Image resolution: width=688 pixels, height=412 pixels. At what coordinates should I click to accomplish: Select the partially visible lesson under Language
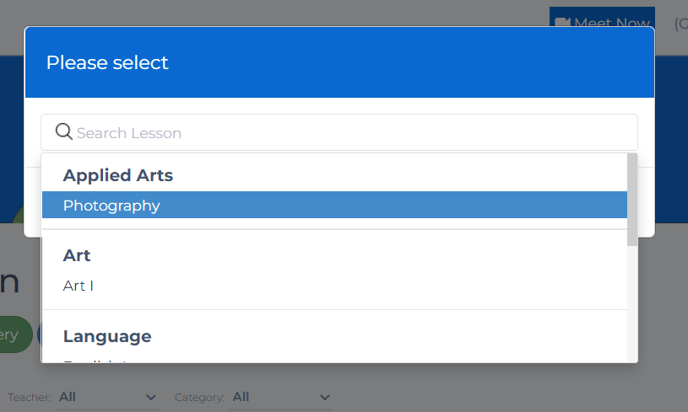93,359
